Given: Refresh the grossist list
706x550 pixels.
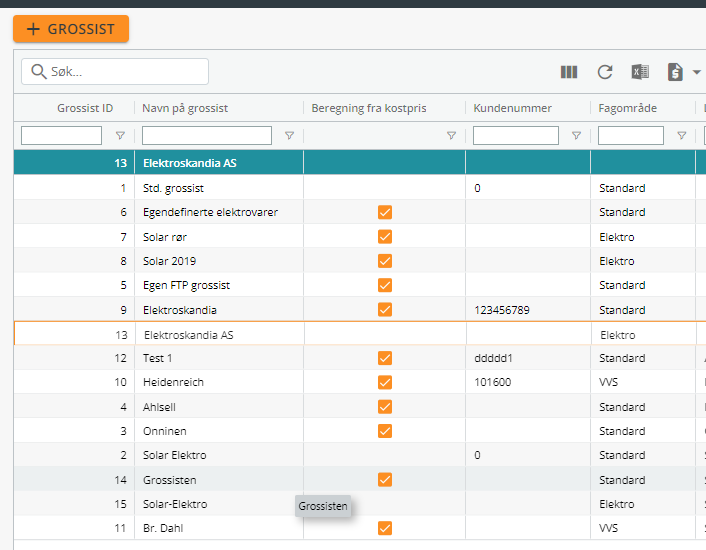Looking at the screenshot, I should [x=605, y=72].
